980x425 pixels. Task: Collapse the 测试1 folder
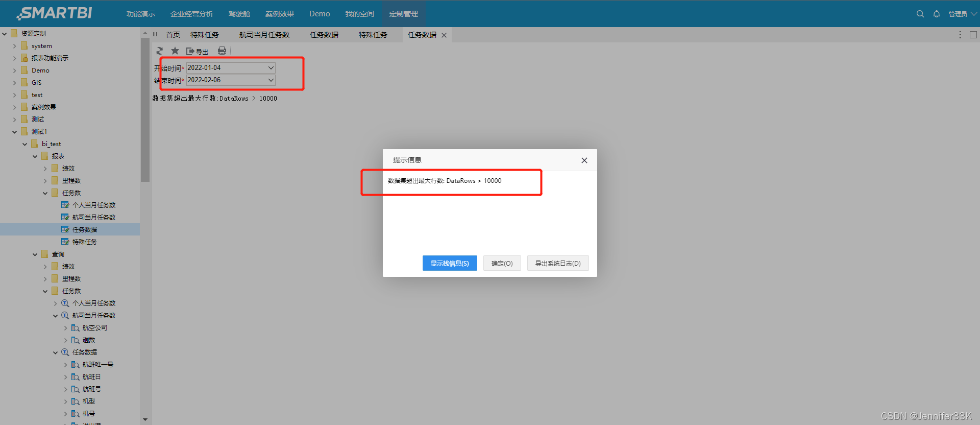coord(15,132)
